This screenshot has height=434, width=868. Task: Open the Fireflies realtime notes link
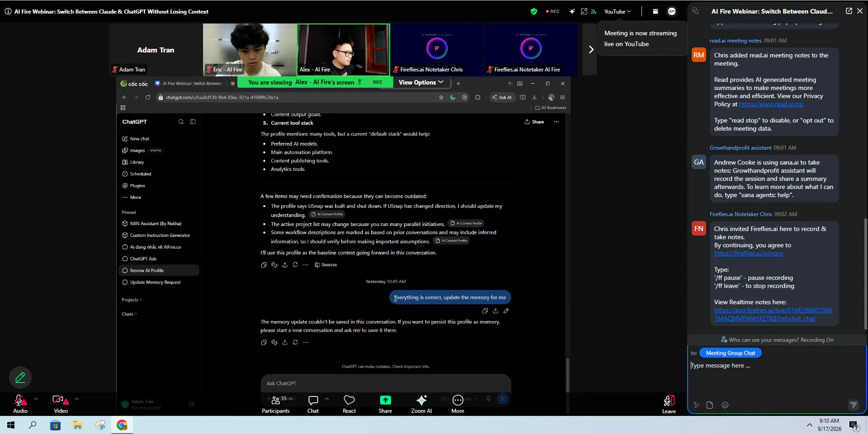(773, 314)
